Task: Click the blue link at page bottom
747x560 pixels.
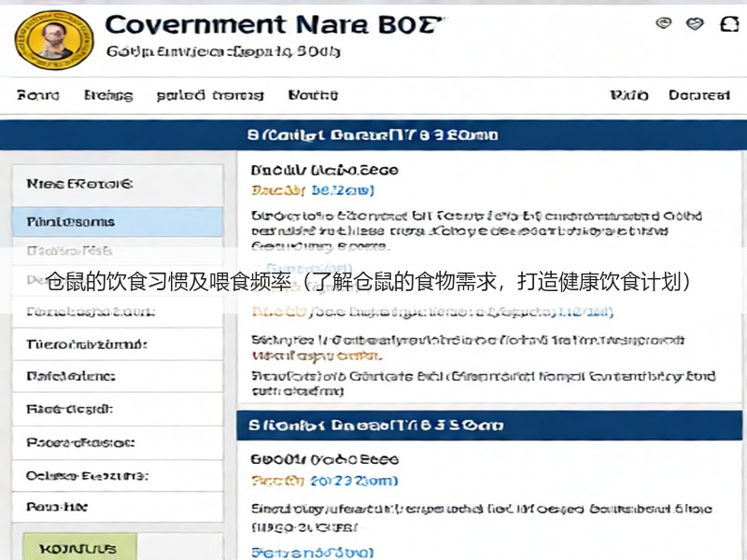Action: [313, 553]
